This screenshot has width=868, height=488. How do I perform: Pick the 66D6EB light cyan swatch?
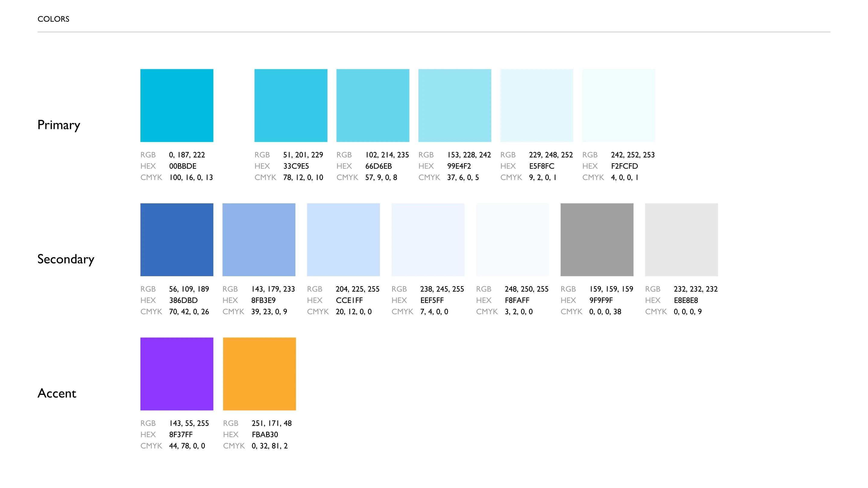373,105
